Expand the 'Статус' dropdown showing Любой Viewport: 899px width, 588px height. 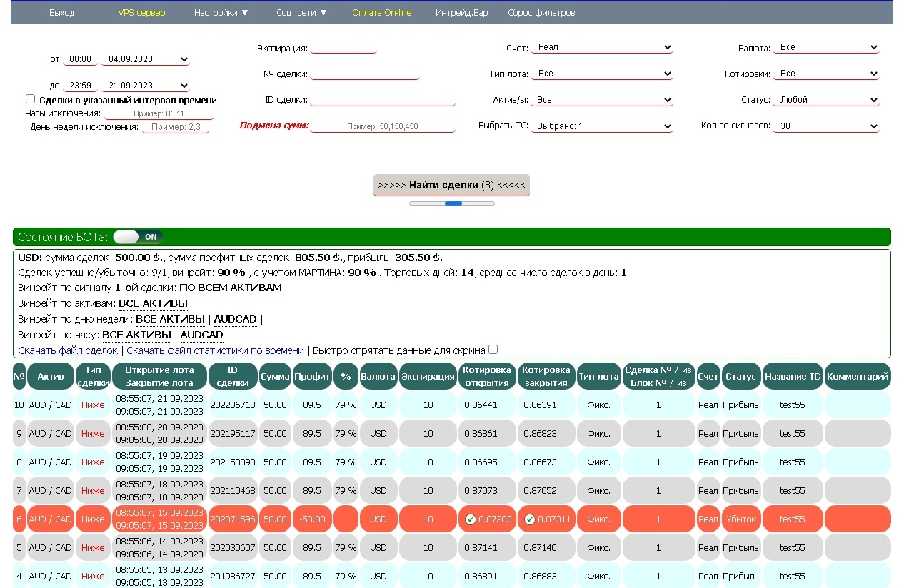coord(826,100)
